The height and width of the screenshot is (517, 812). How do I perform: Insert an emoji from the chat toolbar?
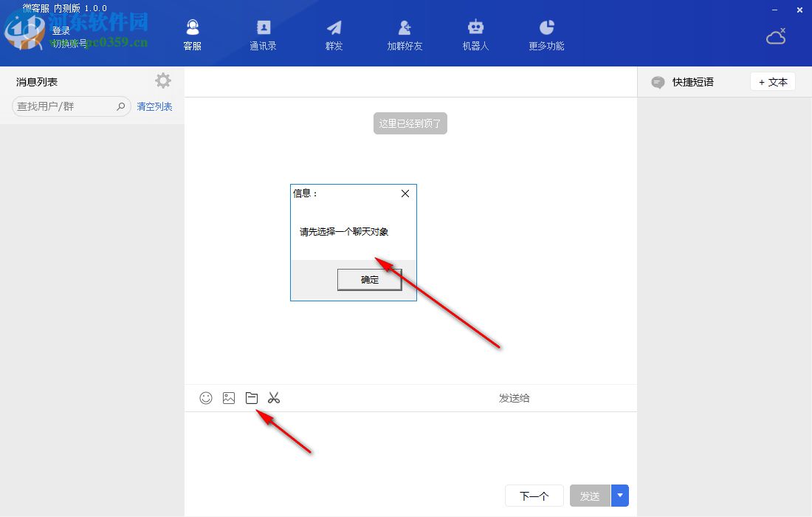click(x=205, y=397)
